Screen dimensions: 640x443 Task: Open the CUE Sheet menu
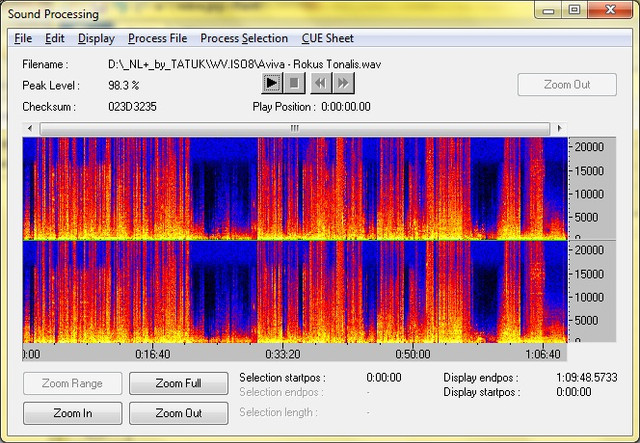[x=328, y=38]
